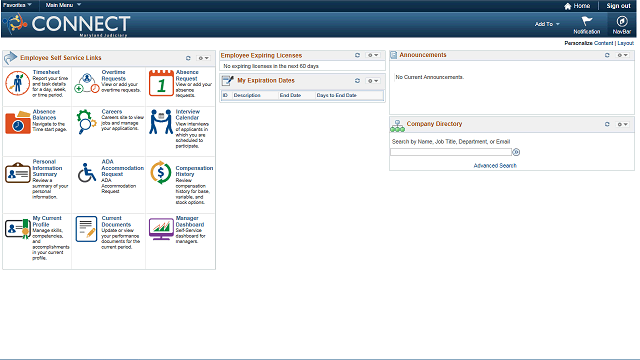
Task: Click the Company Directory search field
Action: (451, 152)
